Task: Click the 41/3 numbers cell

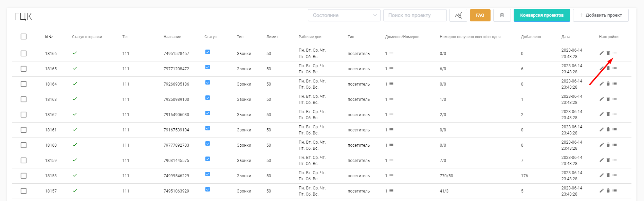Action: (444, 191)
